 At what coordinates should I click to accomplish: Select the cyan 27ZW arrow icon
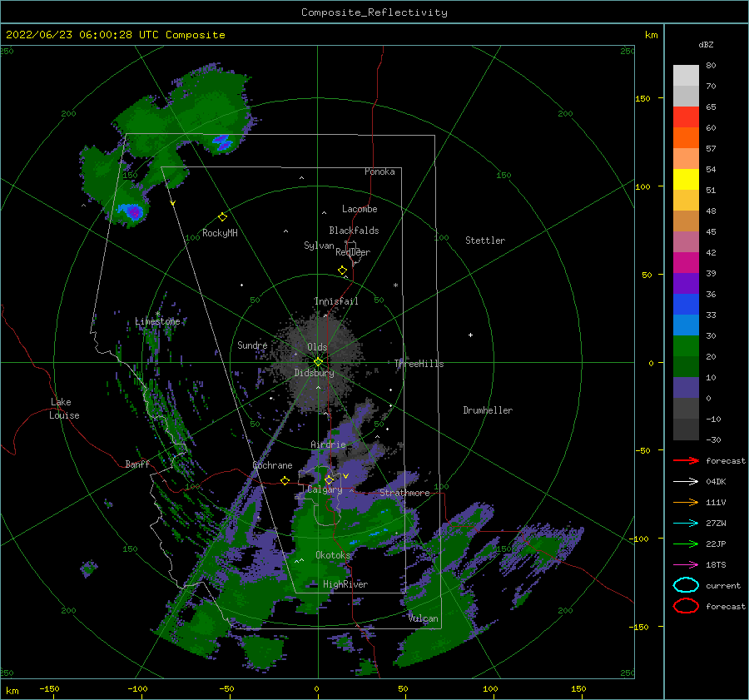[x=686, y=524]
